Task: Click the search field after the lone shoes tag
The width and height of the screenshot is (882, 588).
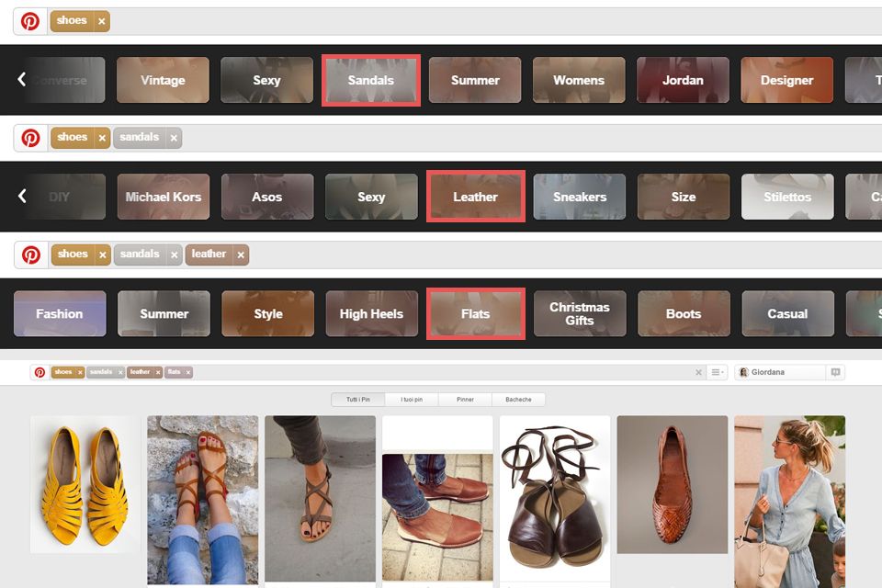Action: click(x=496, y=21)
